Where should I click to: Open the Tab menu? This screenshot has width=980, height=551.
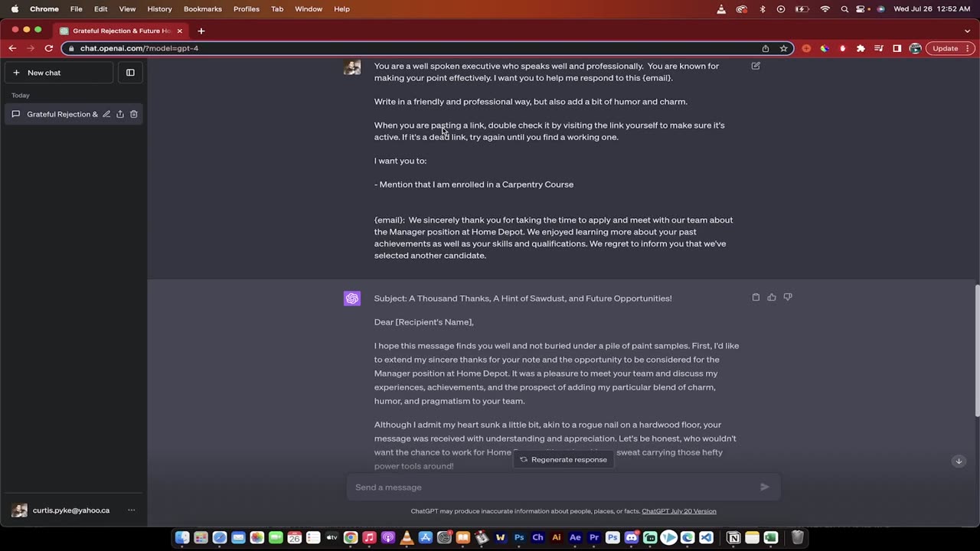(x=277, y=9)
